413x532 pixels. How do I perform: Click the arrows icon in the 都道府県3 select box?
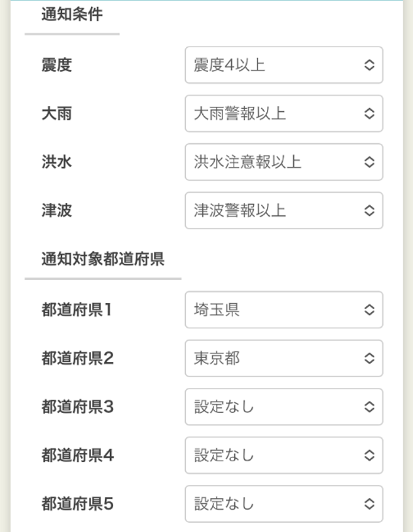[369, 406]
